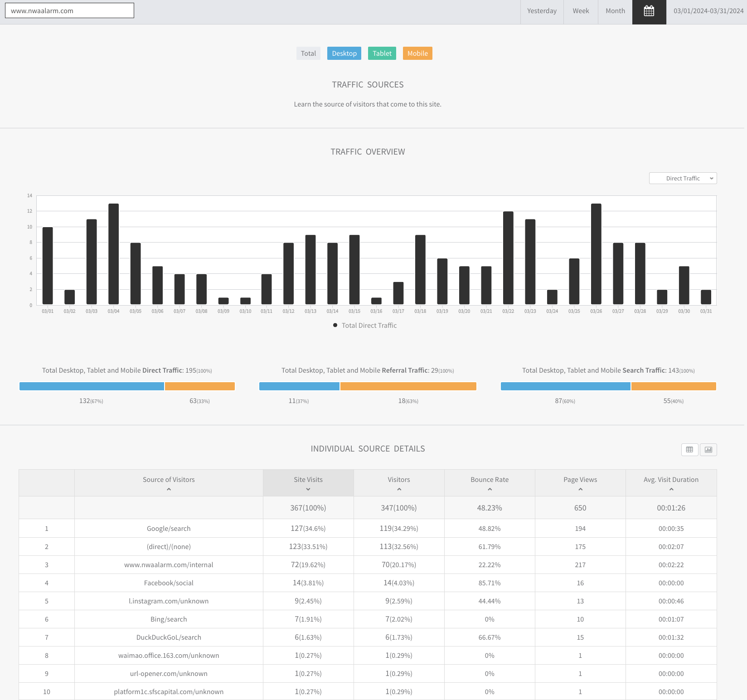Sort by Bounce Rate arrow

click(x=490, y=489)
